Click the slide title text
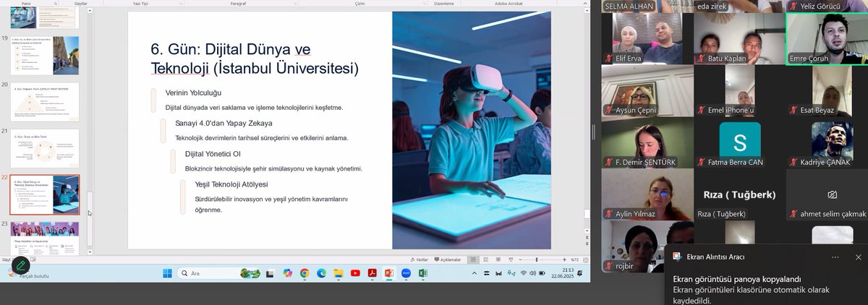Screen dimensions: 868x305 [x=255, y=59]
